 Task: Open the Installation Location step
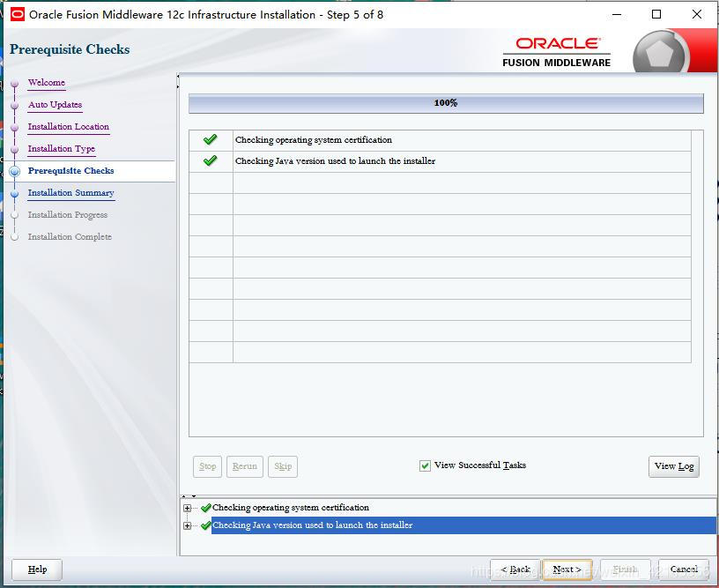click(x=69, y=127)
